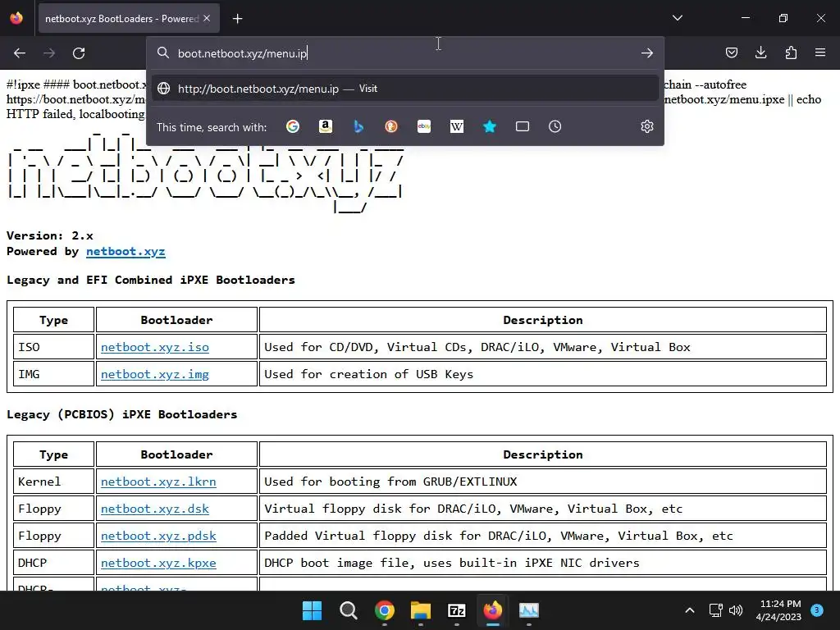The height and width of the screenshot is (630, 840).
Task: Search this time with Amazon
Action: click(325, 126)
